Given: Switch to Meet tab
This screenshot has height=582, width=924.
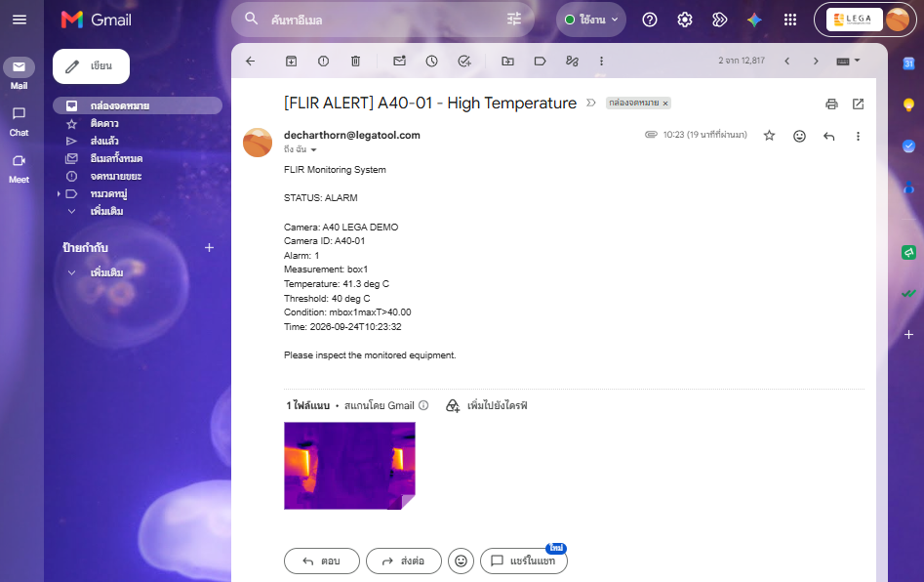Looking at the screenshot, I should 19,169.
